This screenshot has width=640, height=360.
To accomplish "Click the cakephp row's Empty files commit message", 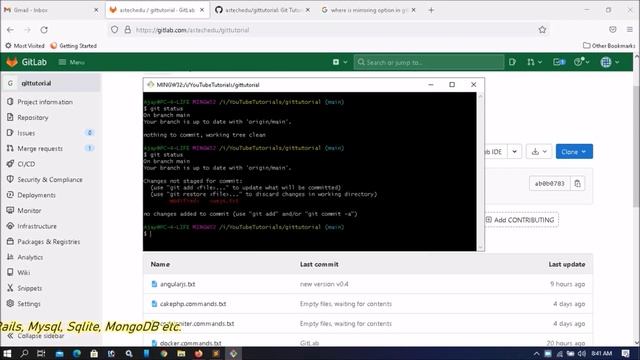I will click(x=346, y=304).
